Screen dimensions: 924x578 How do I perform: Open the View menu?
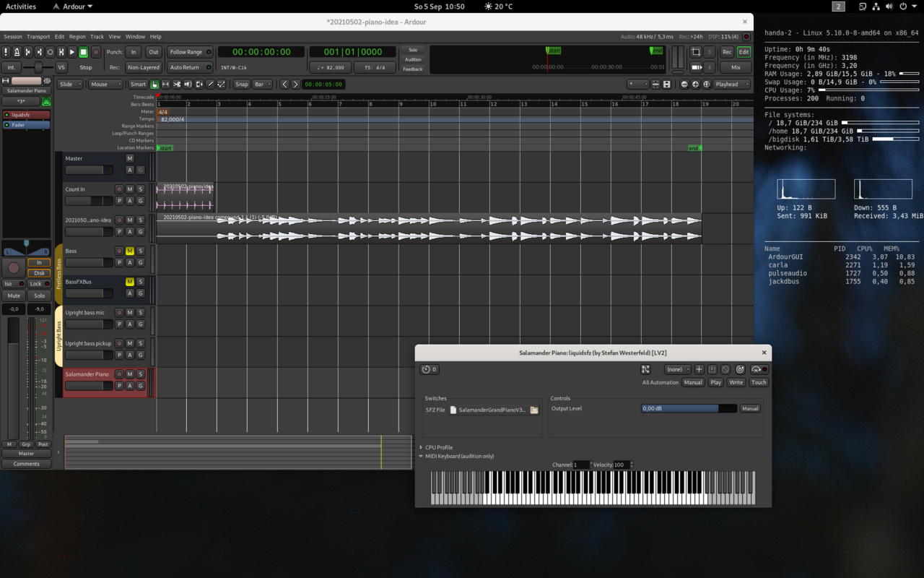pyautogui.click(x=115, y=36)
